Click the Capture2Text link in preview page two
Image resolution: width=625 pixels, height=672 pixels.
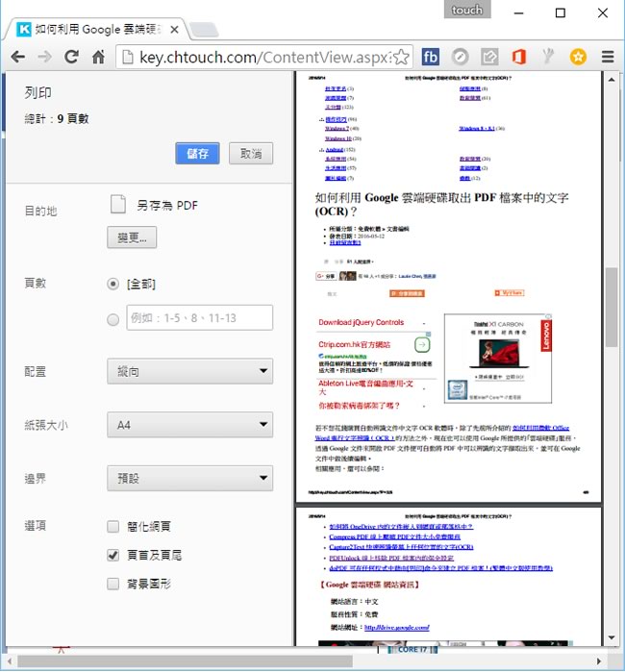401,547
